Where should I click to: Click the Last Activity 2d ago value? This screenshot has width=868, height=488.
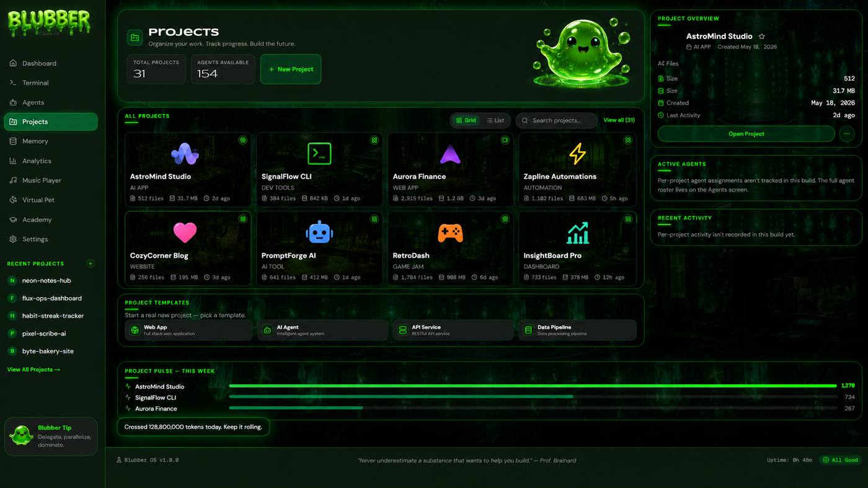tap(844, 115)
